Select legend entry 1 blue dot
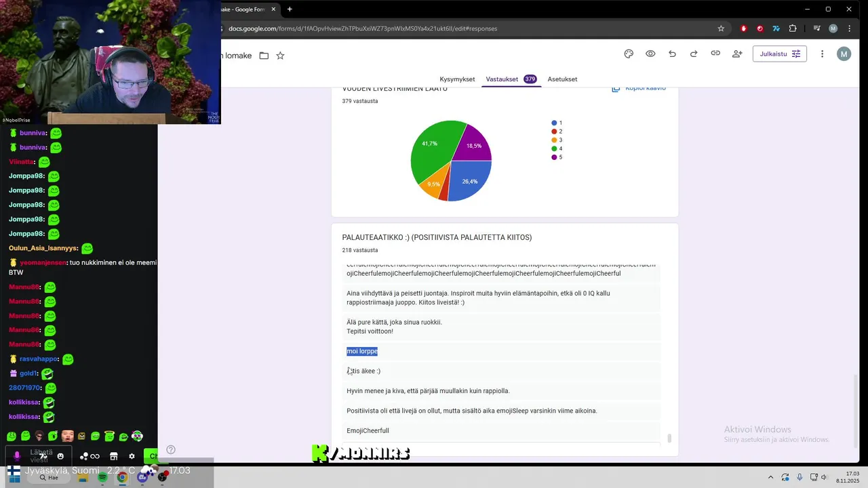 pos(554,123)
